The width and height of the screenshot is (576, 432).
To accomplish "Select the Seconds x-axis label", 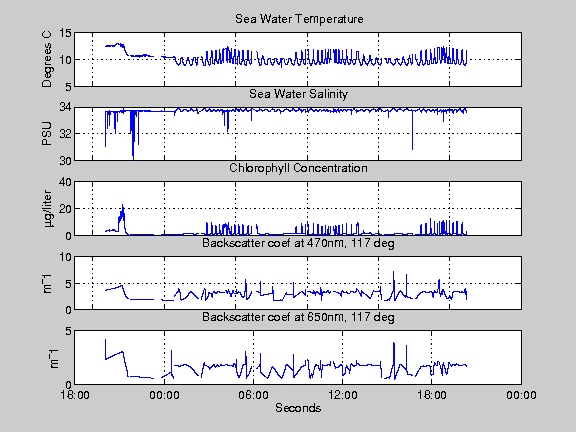I will click(x=298, y=408).
